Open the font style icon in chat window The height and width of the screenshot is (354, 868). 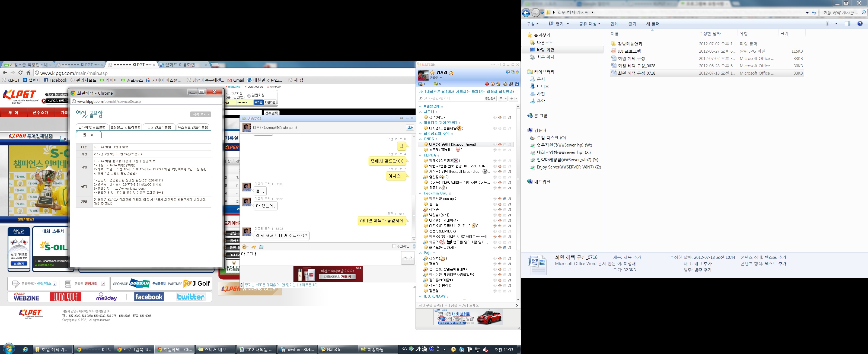click(253, 247)
